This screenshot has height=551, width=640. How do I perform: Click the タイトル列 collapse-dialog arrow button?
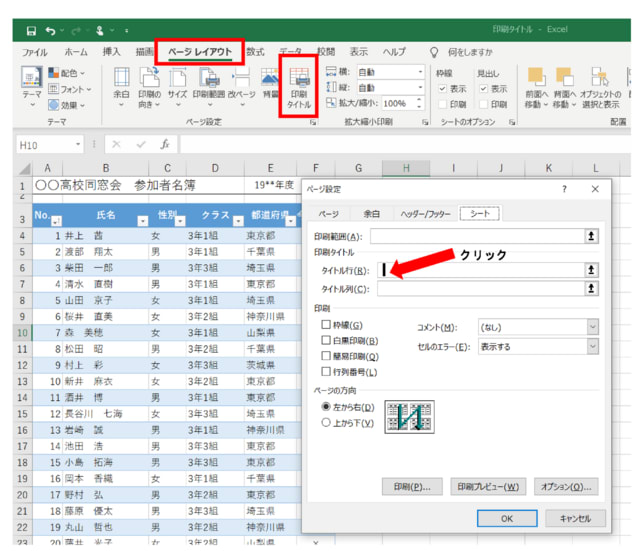[591, 289]
